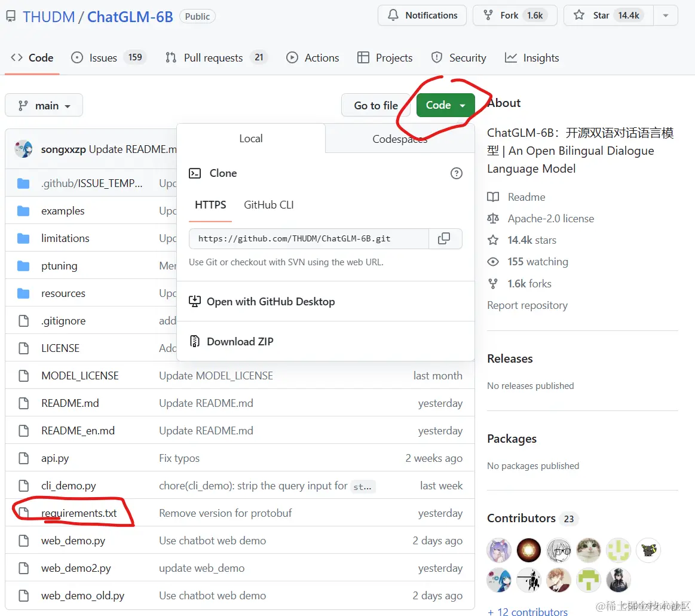Viewport: 695px width, 616px height.
Task: Open the 'Fix typos' commit message
Action: click(179, 458)
